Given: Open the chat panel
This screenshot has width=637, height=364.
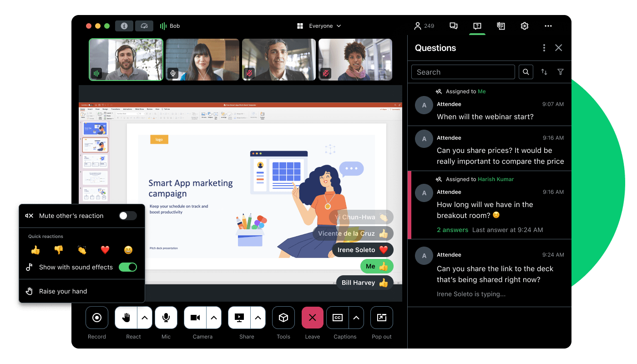Looking at the screenshot, I should tap(453, 26).
